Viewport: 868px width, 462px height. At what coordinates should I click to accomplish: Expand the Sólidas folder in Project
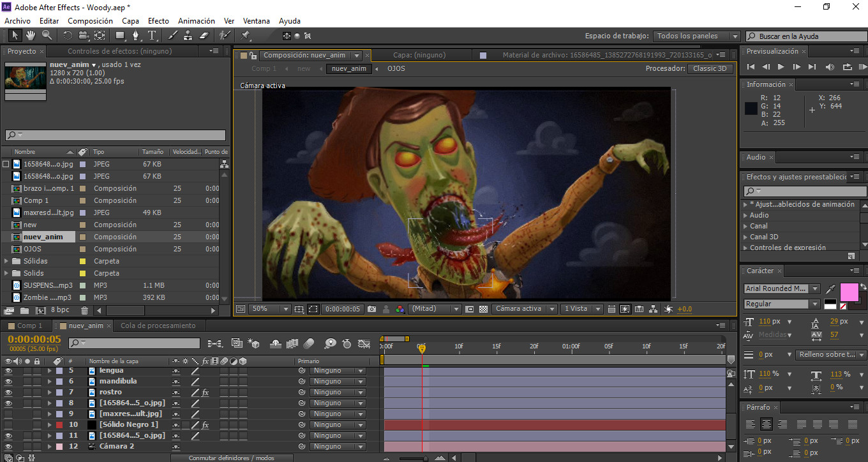click(x=7, y=261)
